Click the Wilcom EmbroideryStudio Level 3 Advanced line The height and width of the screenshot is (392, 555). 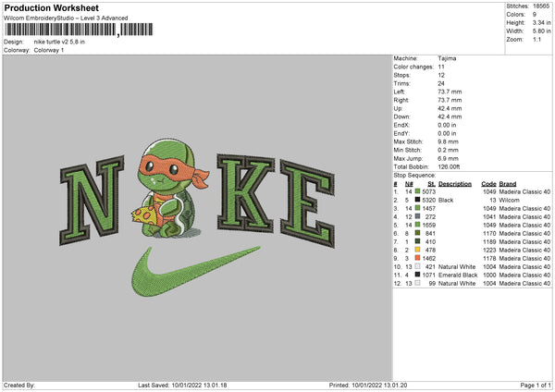(x=66, y=18)
